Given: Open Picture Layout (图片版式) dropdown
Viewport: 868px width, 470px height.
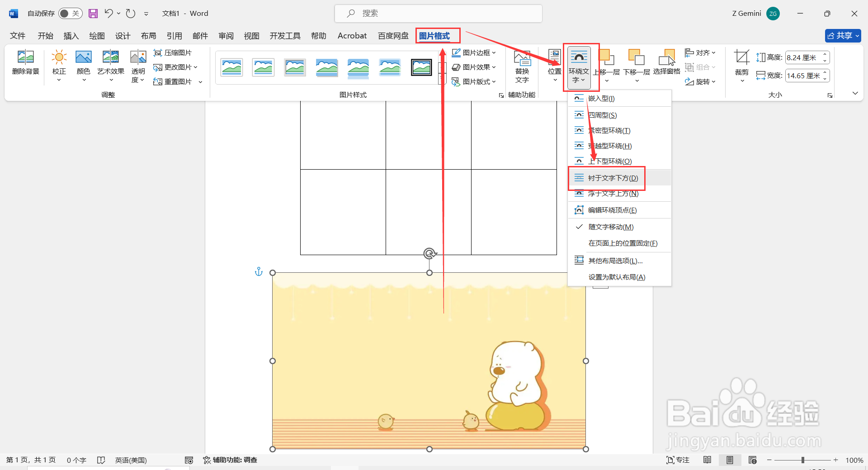Looking at the screenshot, I should click(x=474, y=82).
